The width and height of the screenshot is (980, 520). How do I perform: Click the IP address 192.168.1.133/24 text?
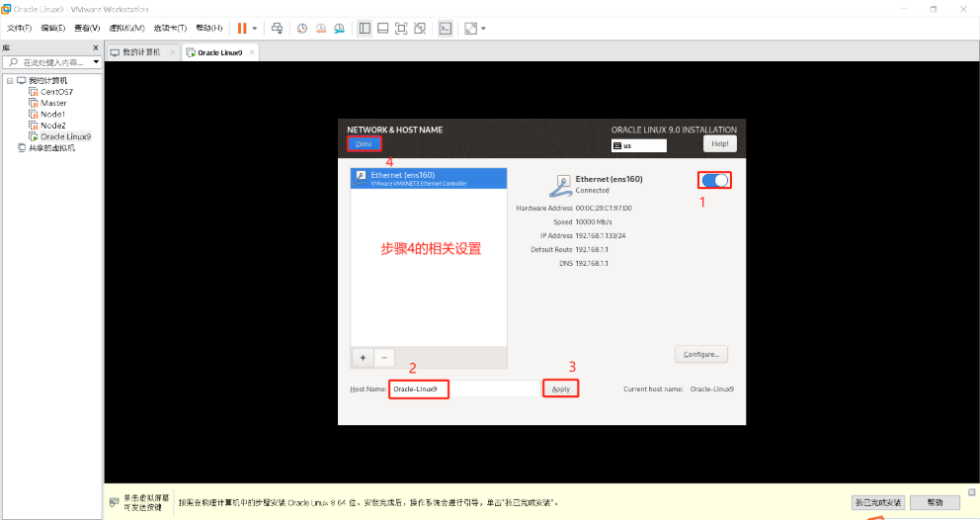coord(600,236)
